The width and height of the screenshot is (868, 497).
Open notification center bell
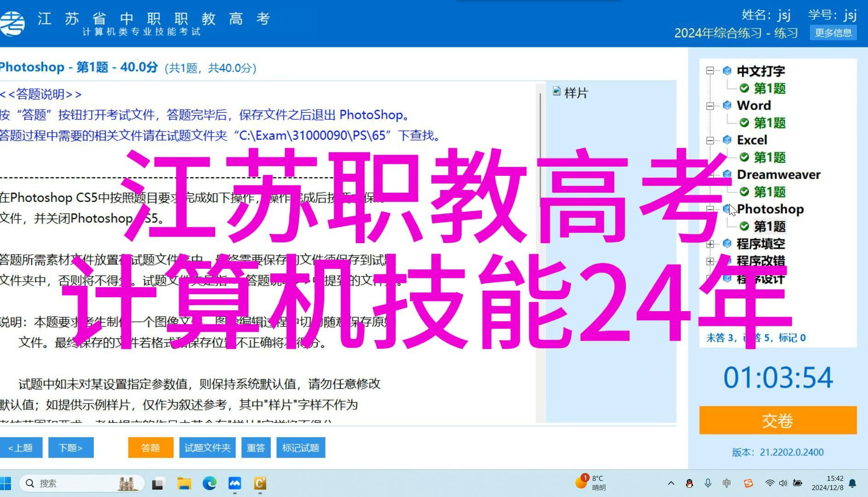point(853,483)
